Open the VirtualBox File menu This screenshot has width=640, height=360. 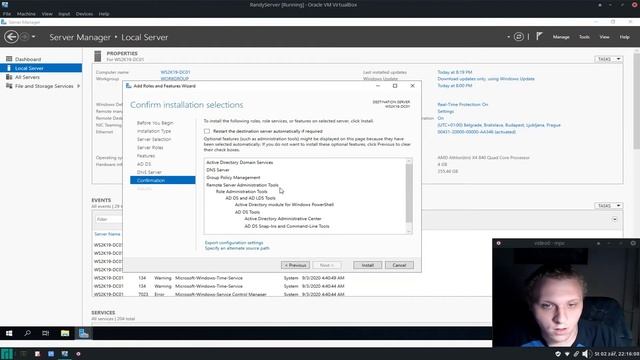pyautogui.click(x=7, y=14)
